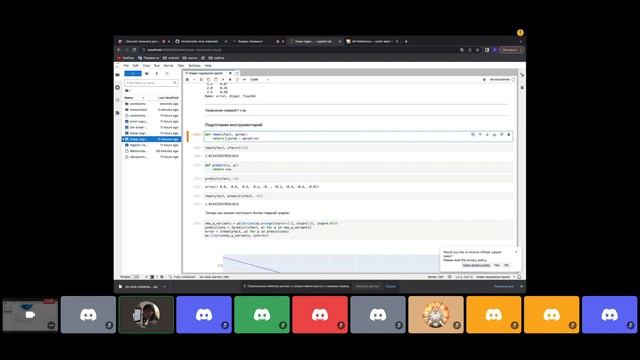Move the active cell down

pyautogui.click(x=487, y=134)
